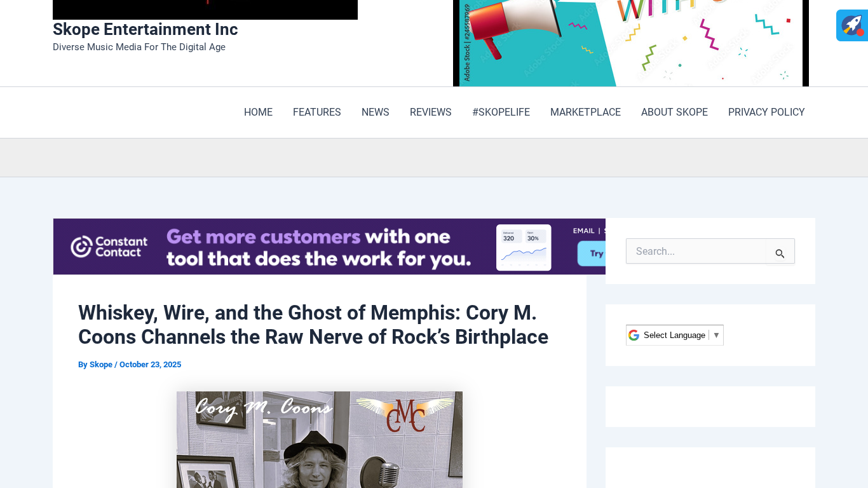Click the Skope Entertainment Inc site title
Screen dimensions: 868x488
(x=145, y=29)
